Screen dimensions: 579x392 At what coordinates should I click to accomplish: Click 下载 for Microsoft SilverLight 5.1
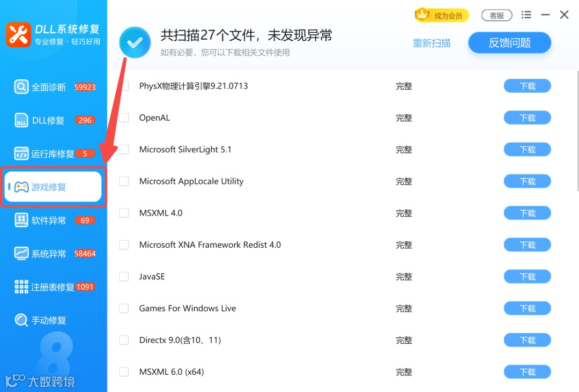[x=528, y=150]
